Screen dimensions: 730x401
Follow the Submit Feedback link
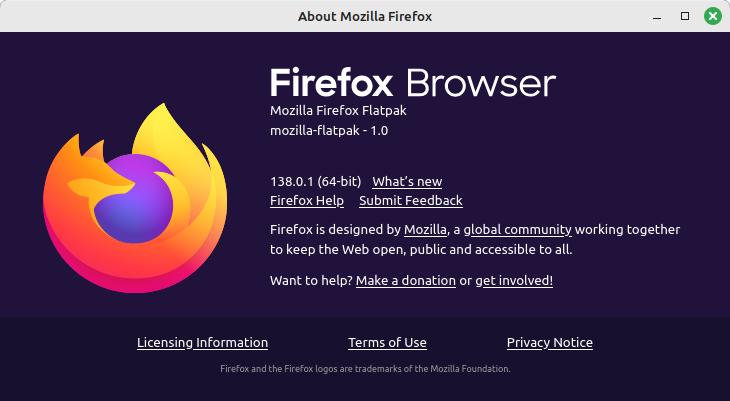tap(411, 201)
